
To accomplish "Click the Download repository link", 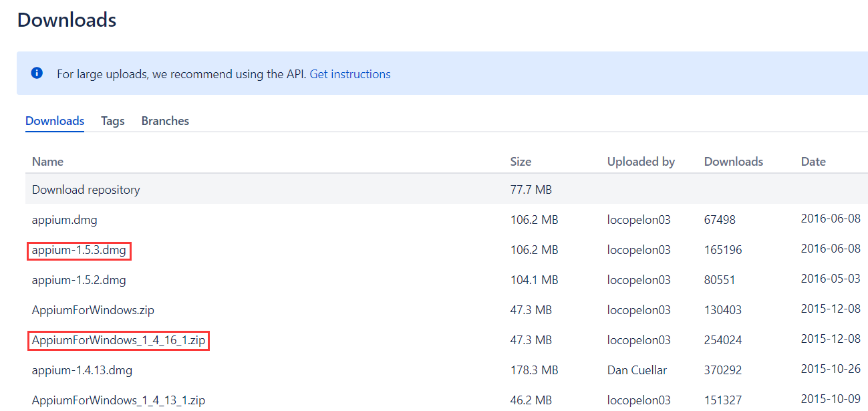I will [86, 190].
